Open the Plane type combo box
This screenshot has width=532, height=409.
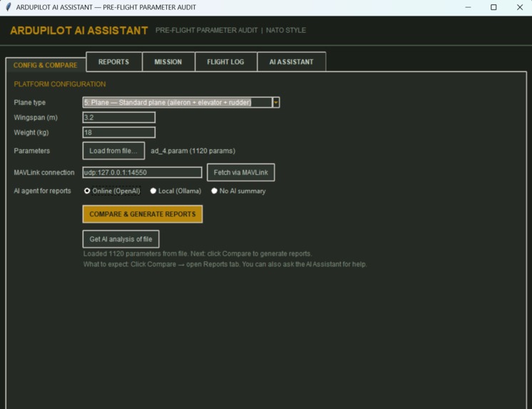point(181,102)
